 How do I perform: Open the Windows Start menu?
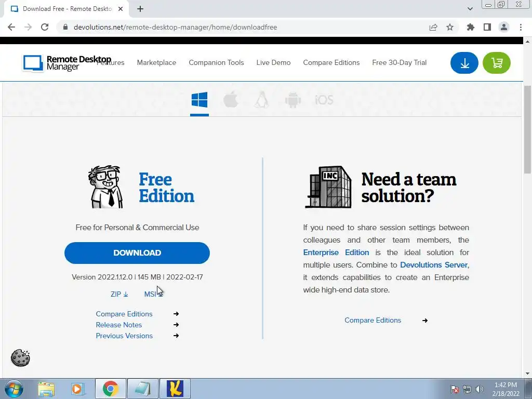(x=14, y=389)
